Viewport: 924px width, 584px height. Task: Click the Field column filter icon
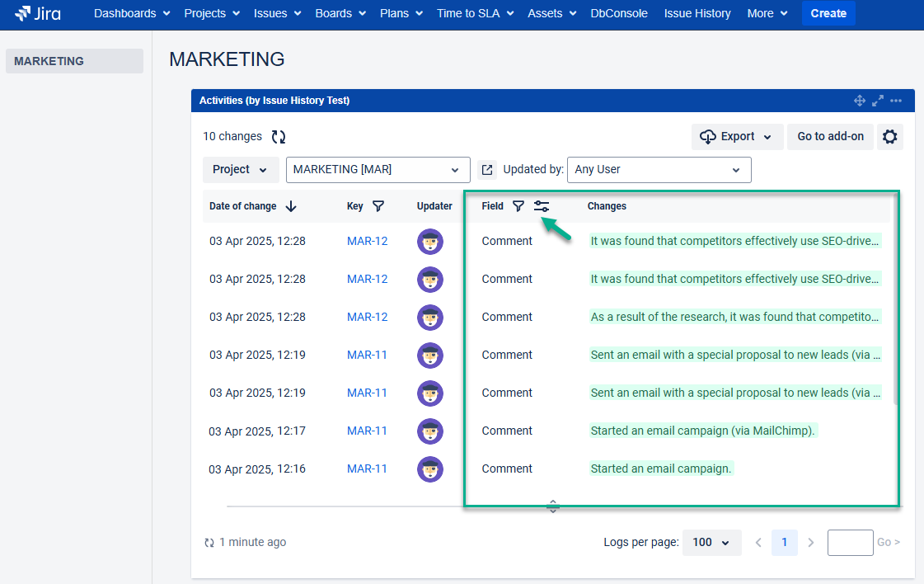click(518, 206)
